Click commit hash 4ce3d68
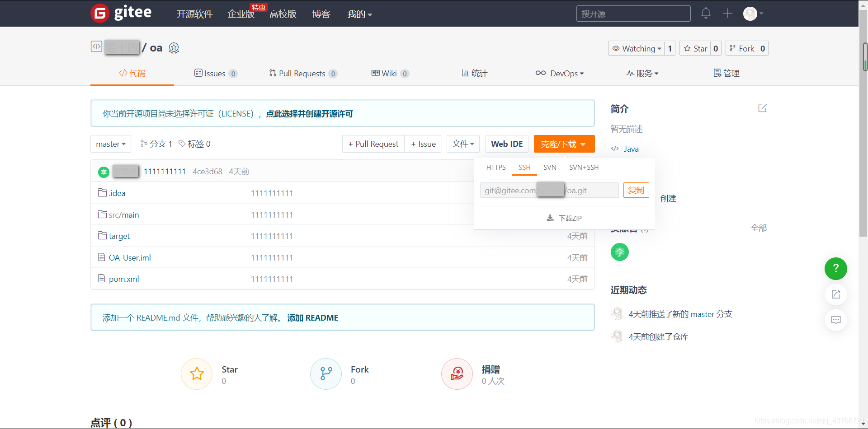 [208, 172]
